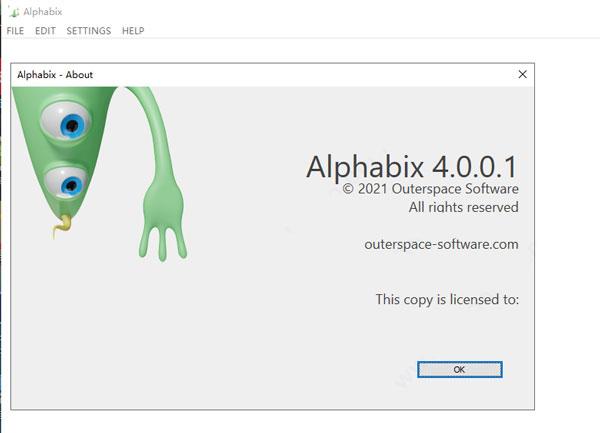Open the EDIT menu
Viewport: 600px width, 433px height.
[45, 31]
